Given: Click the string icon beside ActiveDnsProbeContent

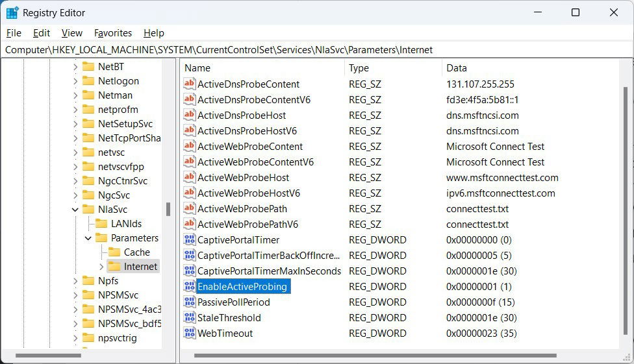Looking at the screenshot, I should [189, 84].
